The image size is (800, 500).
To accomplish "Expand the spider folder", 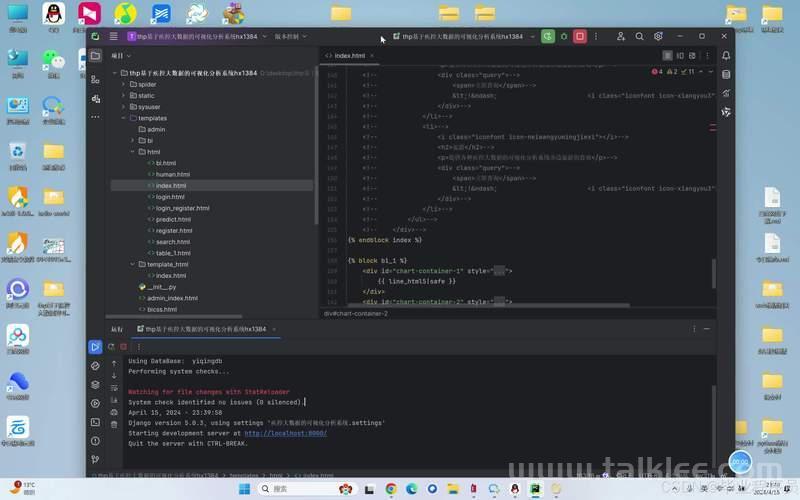I will click(123, 84).
